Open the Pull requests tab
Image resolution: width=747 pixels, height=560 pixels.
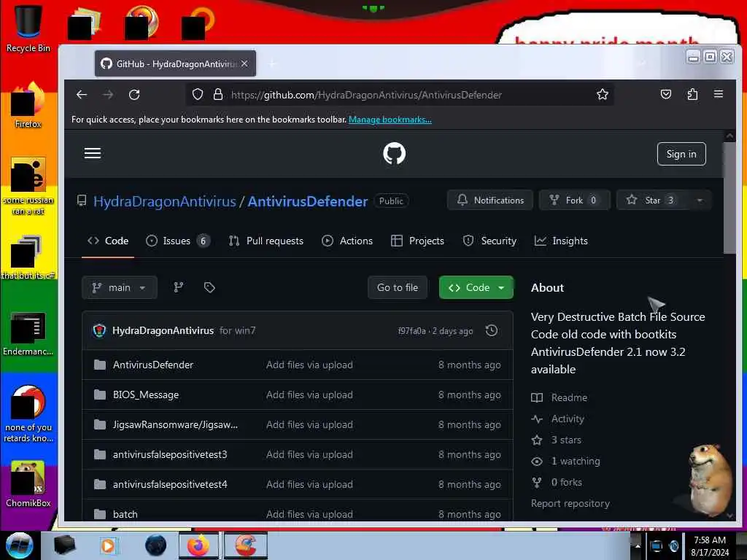(266, 241)
